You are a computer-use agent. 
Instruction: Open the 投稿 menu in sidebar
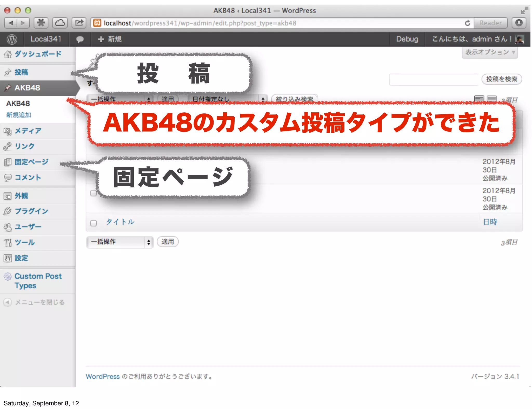click(x=21, y=72)
